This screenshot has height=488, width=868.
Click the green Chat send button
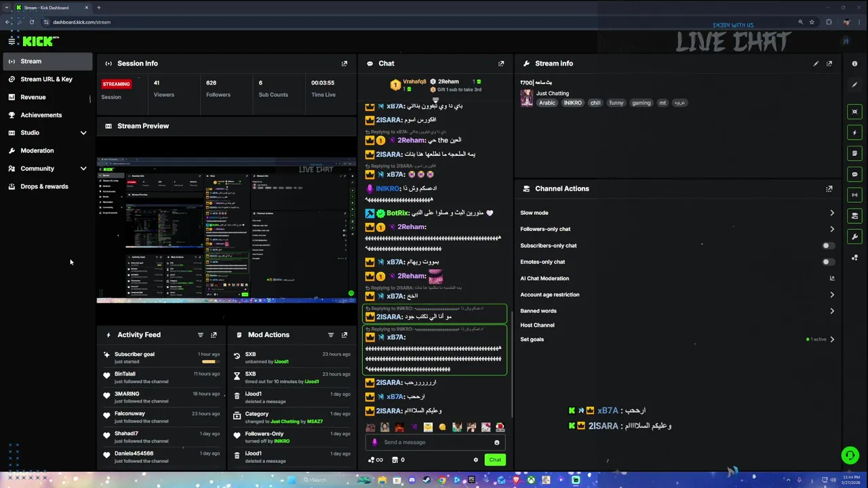(495, 460)
